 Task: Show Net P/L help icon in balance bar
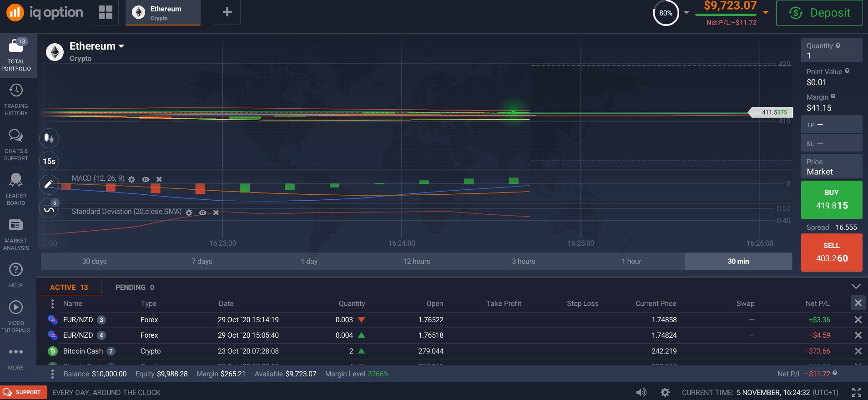point(835,373)
